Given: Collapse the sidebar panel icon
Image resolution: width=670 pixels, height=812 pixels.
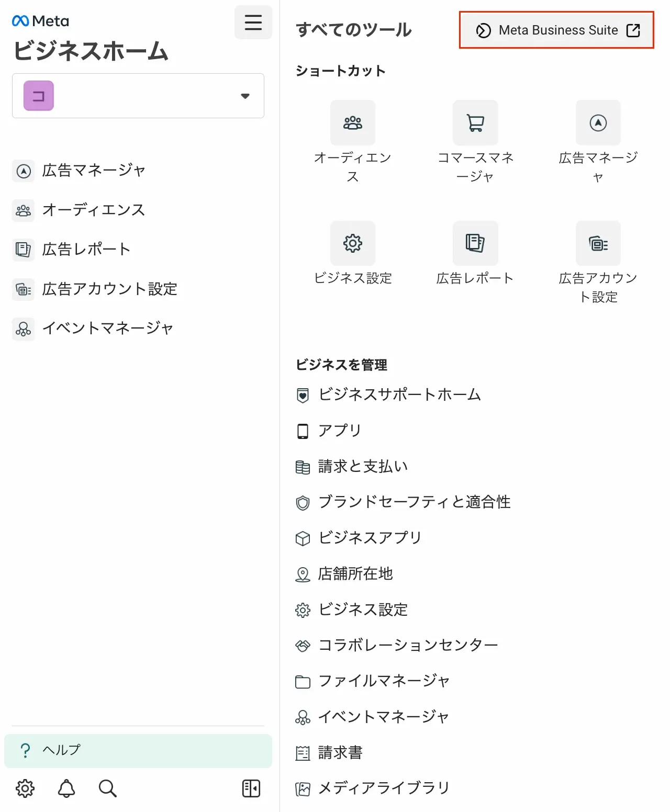Looking at the screenshot, I should pos(251,788).
